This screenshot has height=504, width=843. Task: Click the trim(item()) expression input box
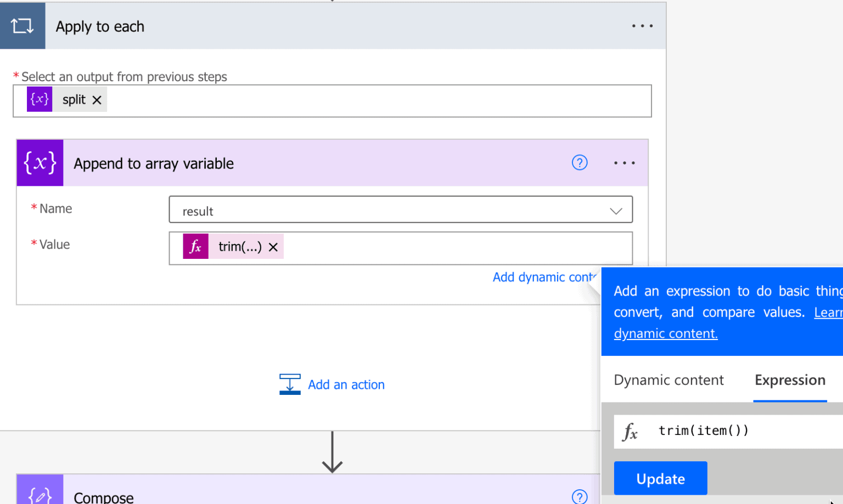coord(735,431)
